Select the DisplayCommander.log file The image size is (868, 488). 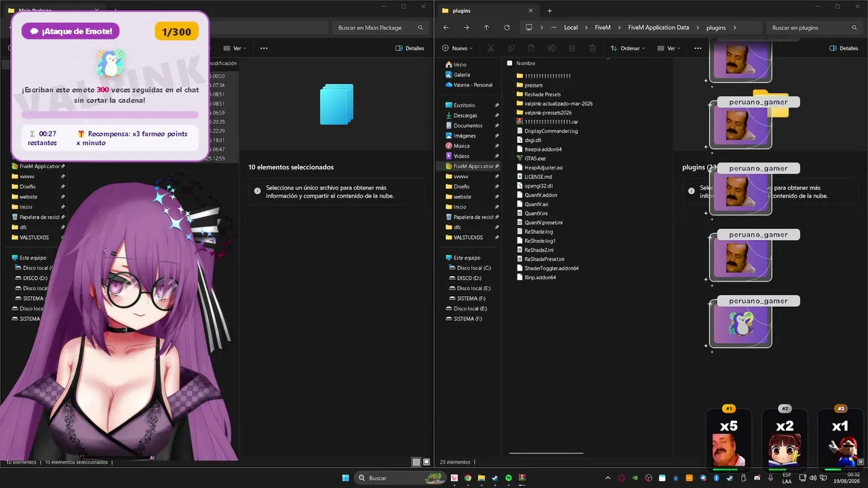tap(547, 131)
